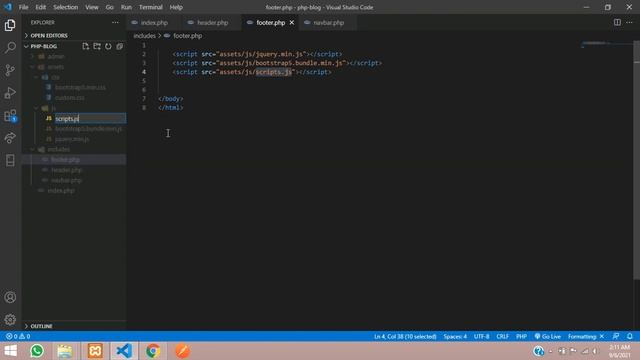
Task: Open bootstrap5.min.css in Explorer
Action: 80,87
